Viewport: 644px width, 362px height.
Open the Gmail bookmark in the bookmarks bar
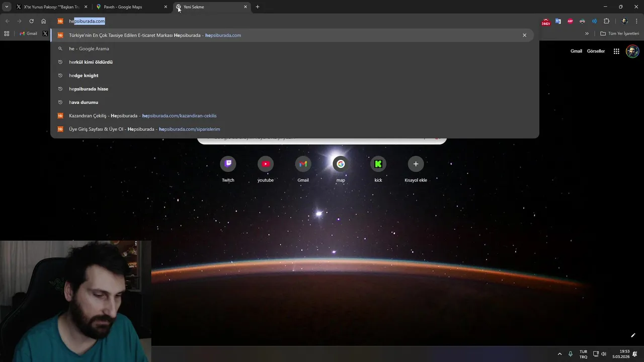[28, 34]
